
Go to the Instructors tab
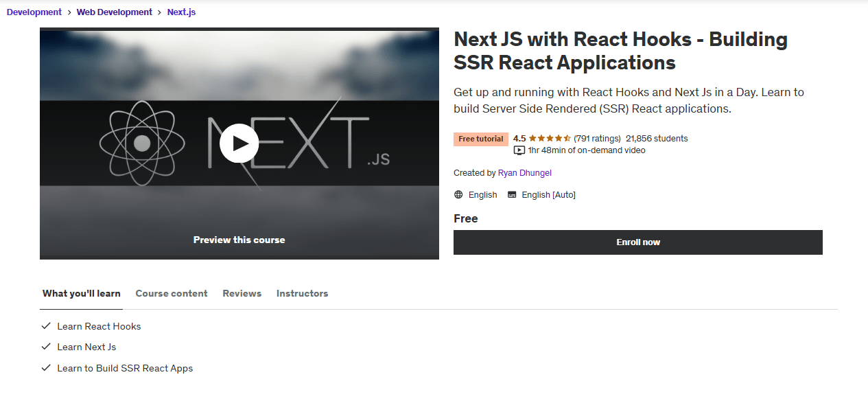(x=302, y=293)
